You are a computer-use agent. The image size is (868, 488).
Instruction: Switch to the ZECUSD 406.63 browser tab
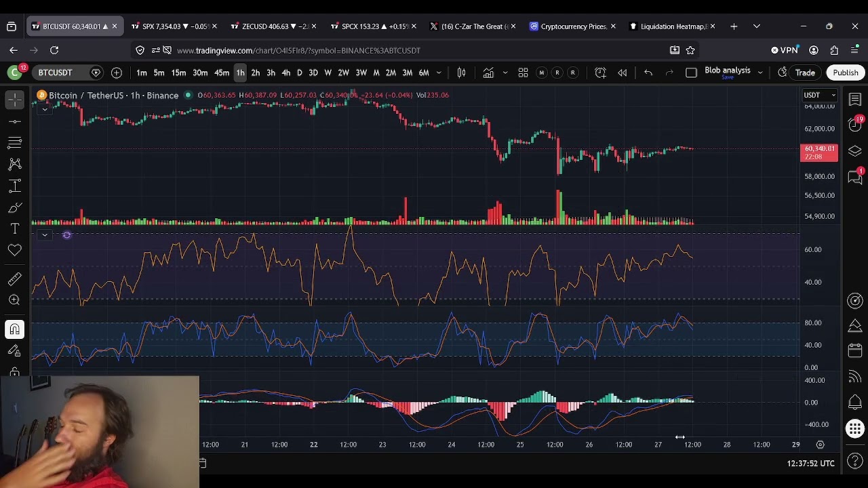272,26
